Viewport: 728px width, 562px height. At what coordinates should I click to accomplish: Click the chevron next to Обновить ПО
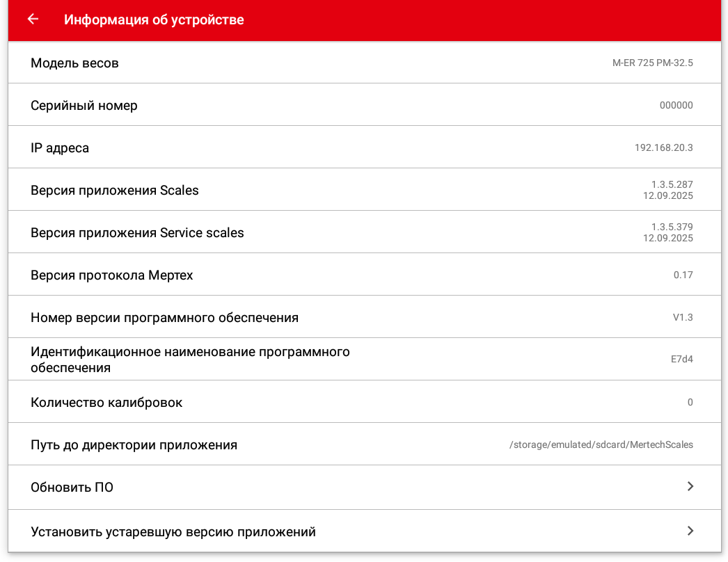click(x=690, y=487)
